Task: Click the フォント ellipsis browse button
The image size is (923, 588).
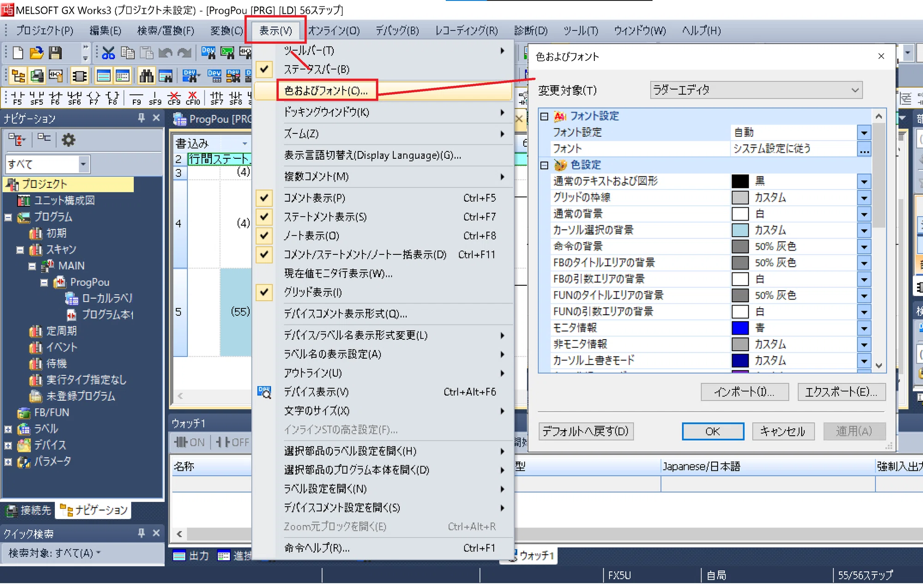Action: (x=864, y=149)
